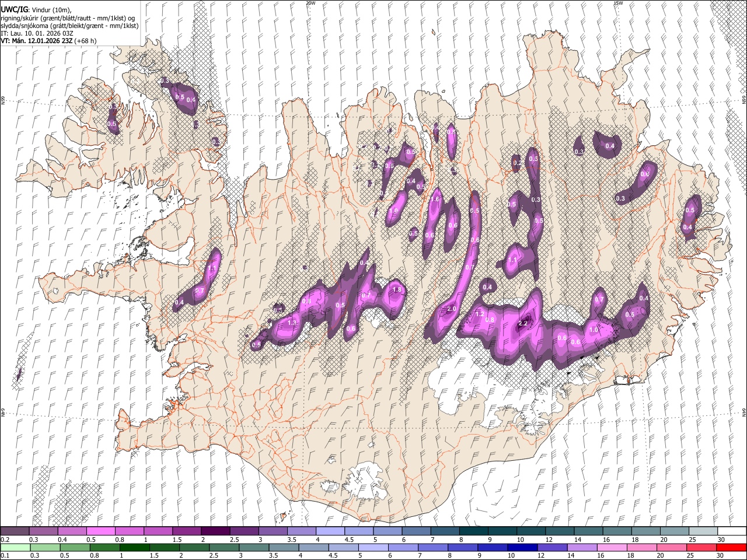Pick the upper-scale swatch between 3 and 3.5

pos(273,531)
